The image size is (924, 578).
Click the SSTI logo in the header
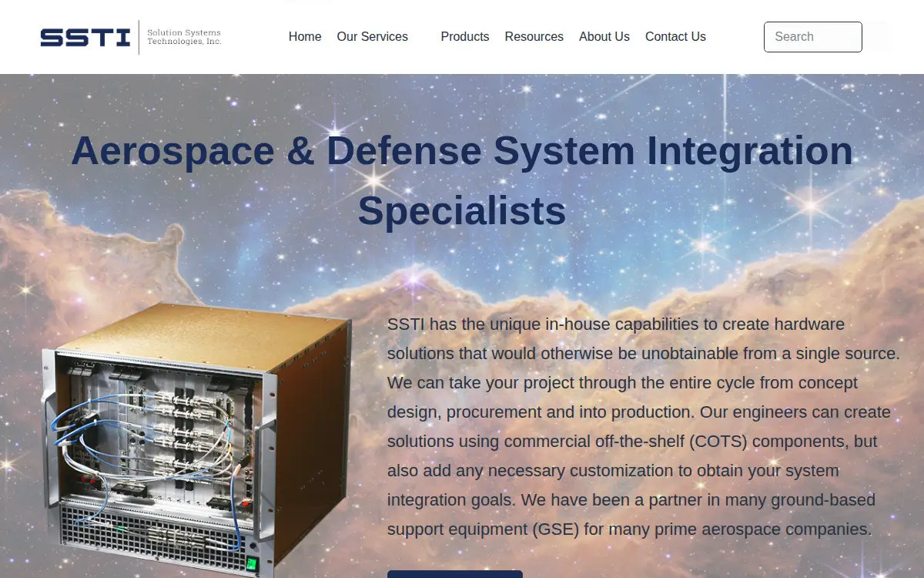pyautogui.click(x=131, y=37)
